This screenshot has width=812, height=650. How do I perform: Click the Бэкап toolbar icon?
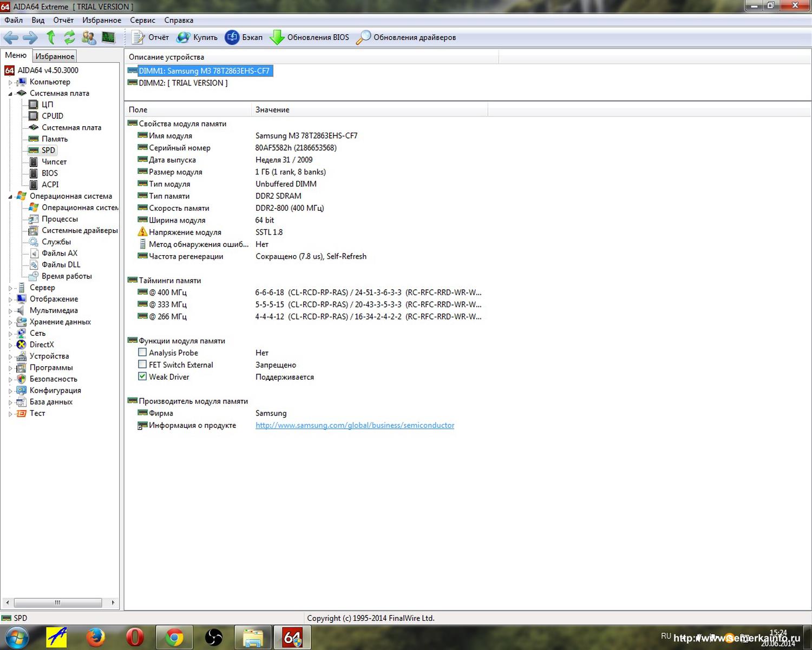pyautogui.click(x=232, y=37)
